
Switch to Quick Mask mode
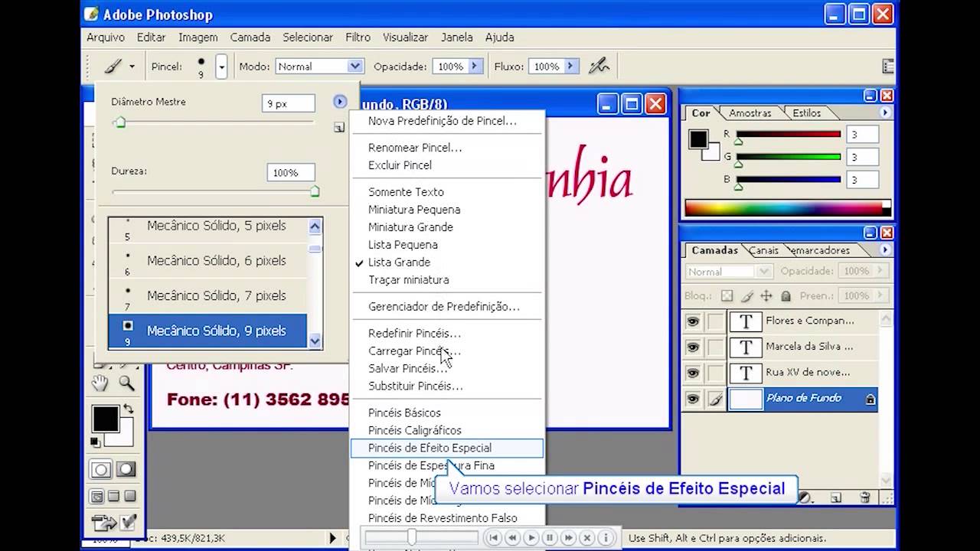(x=126, y=469)
